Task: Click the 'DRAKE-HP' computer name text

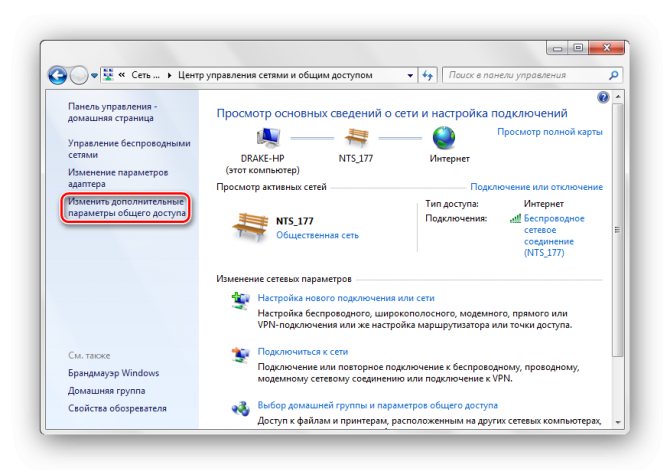Action: click(262, 158)
